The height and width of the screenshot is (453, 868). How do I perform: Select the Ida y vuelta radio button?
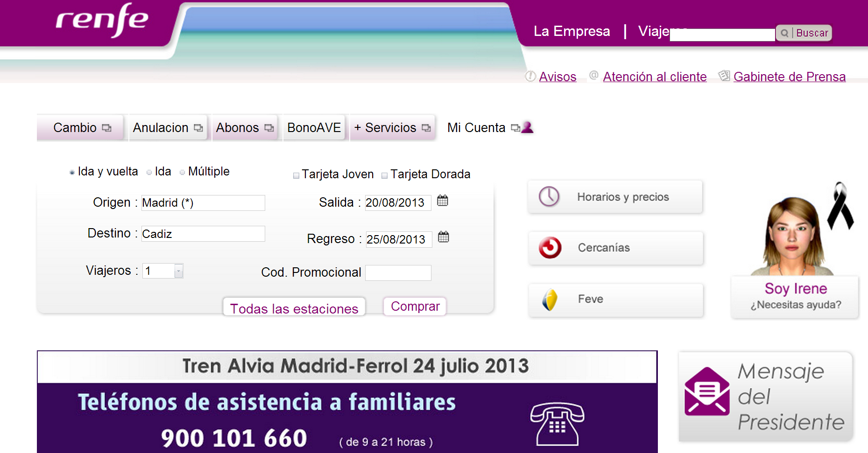point(72,173)
